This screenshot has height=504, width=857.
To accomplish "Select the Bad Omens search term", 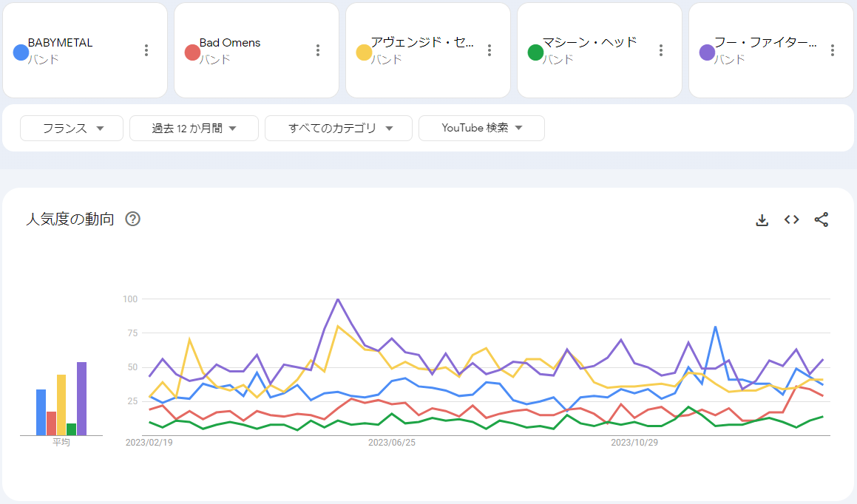I will coord(229,43).
